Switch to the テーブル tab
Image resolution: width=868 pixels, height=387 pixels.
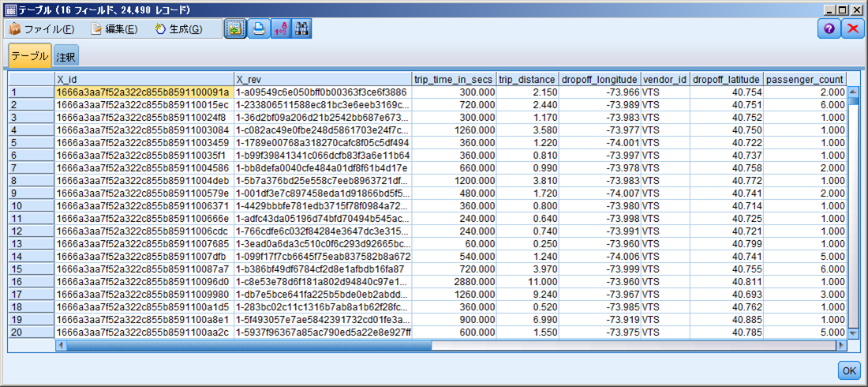30,56
